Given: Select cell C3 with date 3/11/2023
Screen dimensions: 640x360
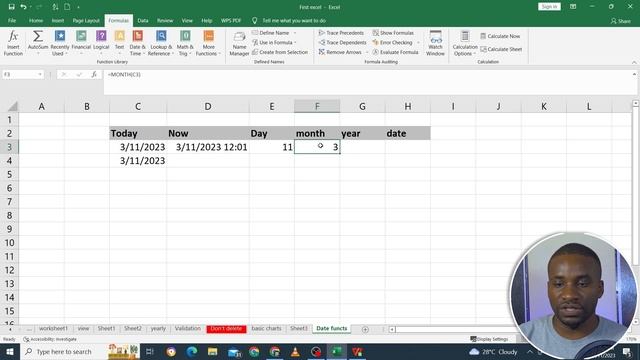Looking at the screenshot, I should [x=138, y=147].
